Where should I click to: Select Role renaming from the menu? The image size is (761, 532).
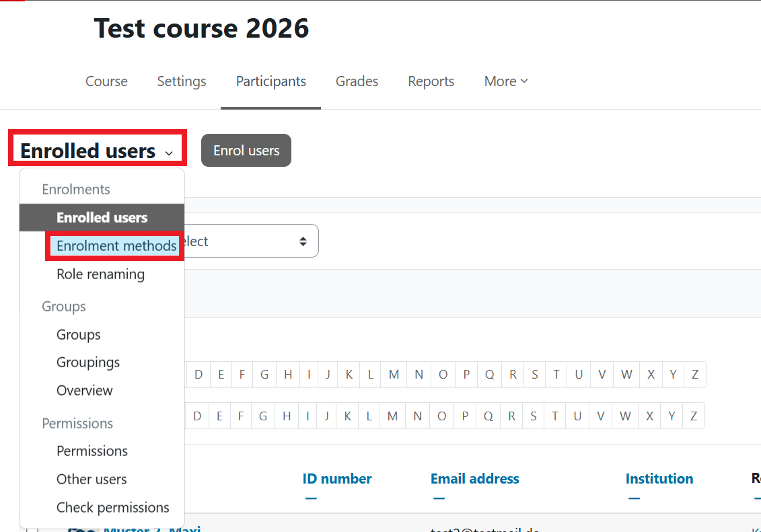(100, 274)
